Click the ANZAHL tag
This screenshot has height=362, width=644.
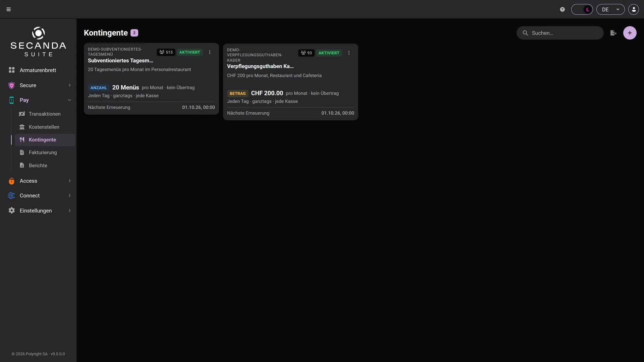(x=99, y=88)
